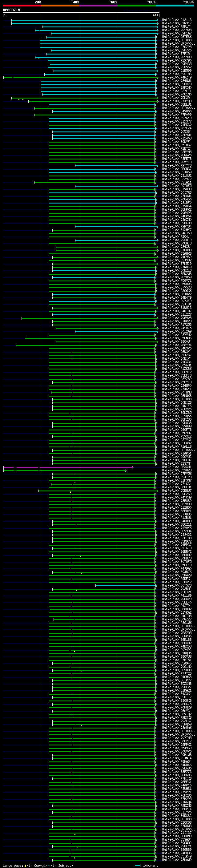Screen dimensions: 197x868
Task: Select hit label UniRef100_A2BT24
Action: tap(176, 149)
